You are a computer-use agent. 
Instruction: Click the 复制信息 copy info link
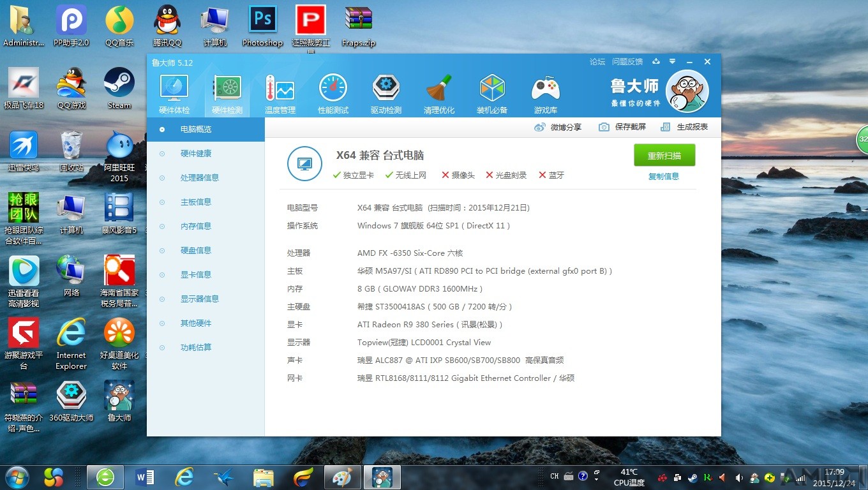664,176
